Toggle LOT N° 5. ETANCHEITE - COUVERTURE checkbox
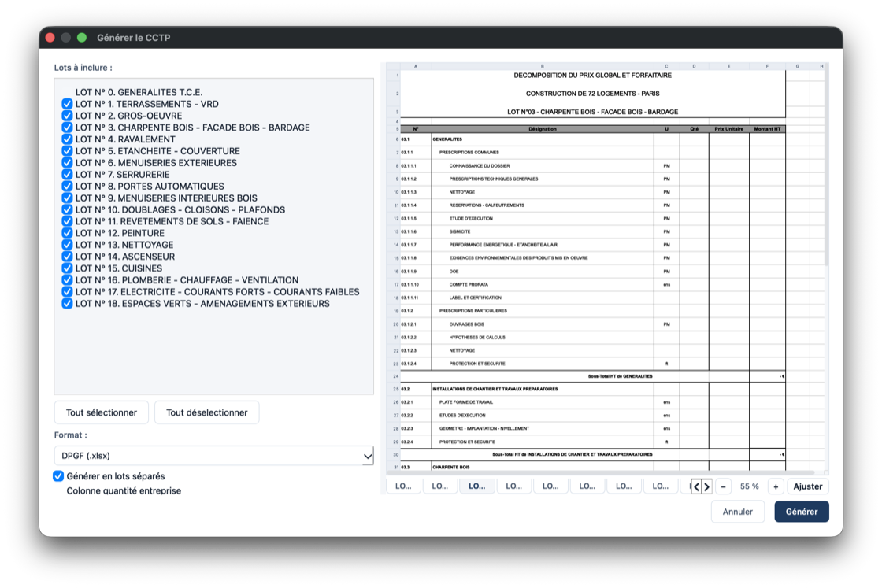The image size is (882, 588). [x=67, y=151]
